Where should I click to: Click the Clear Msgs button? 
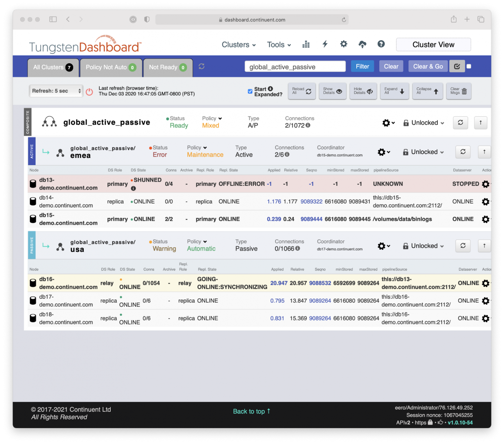[x=458, y=91]
